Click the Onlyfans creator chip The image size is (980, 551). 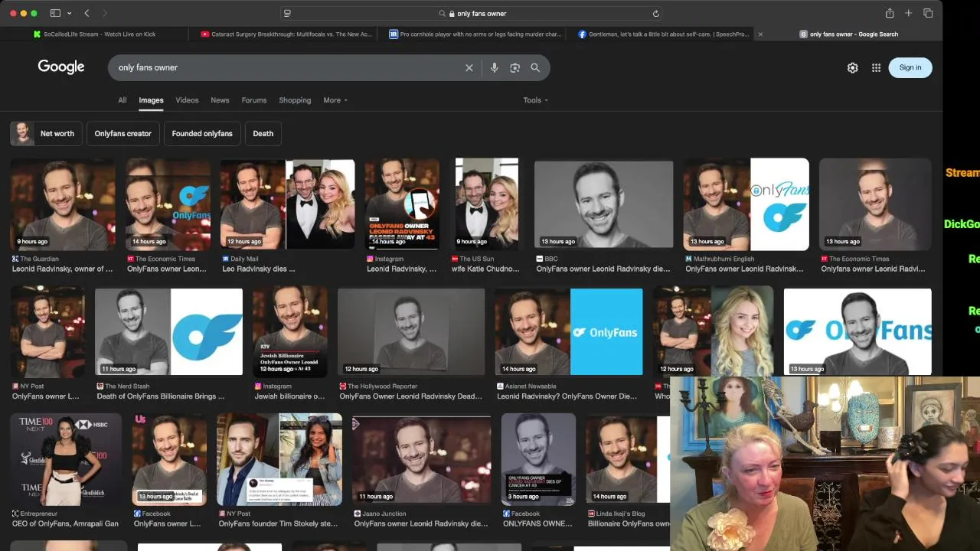point(123,133)
